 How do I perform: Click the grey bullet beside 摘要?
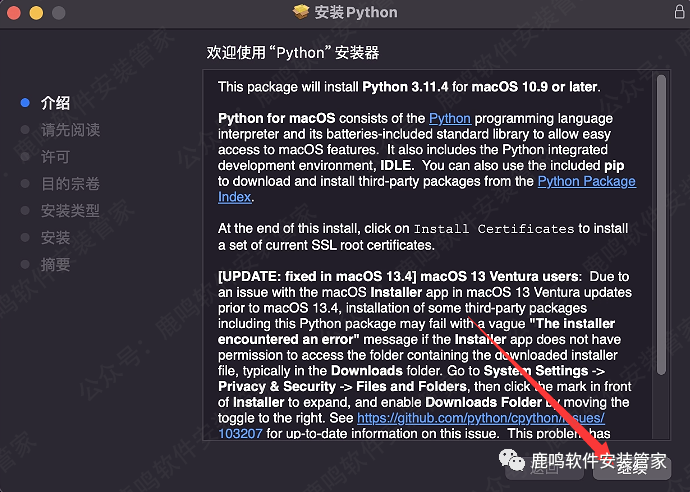[x=25, y=264]
